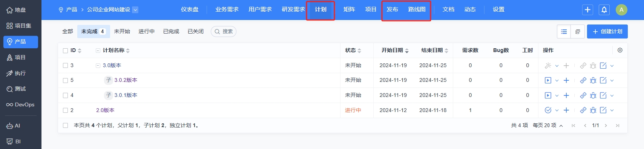Switch to Gantt view icon beside list view
Screen dimensions: 644x149
(x=578, y=32)
